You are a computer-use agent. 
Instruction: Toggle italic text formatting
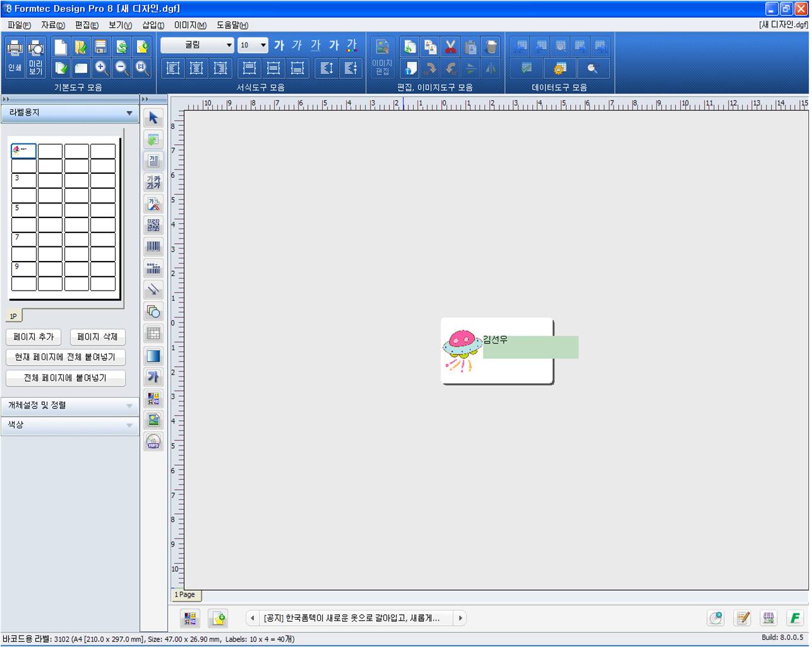tap(297, 45)
